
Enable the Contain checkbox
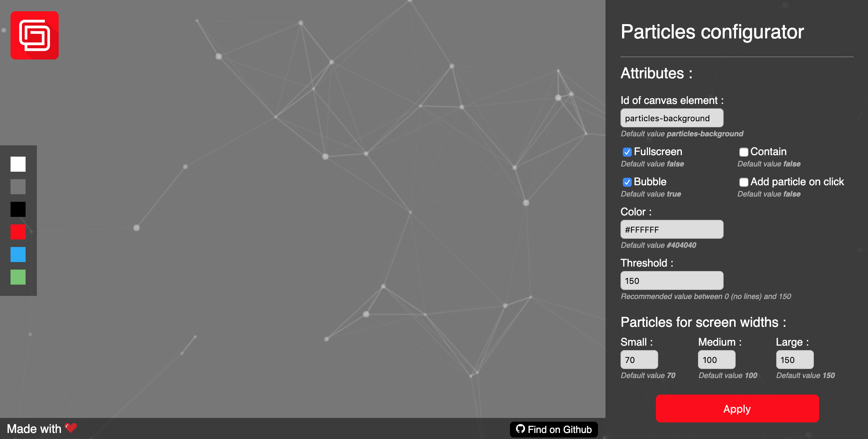pyautogui.click(x=744, y=152)
